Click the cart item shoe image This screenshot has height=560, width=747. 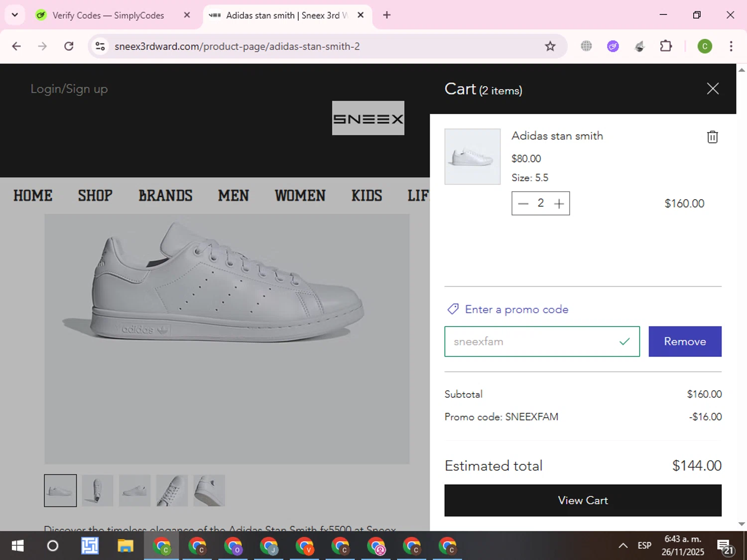tap(473, 157)
